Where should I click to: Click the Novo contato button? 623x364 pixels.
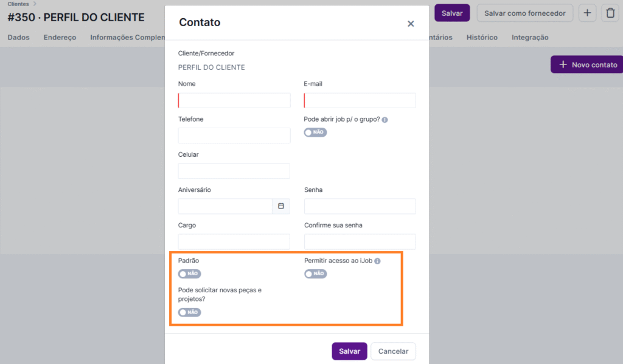pyautogui.click(x=587, y=64)
